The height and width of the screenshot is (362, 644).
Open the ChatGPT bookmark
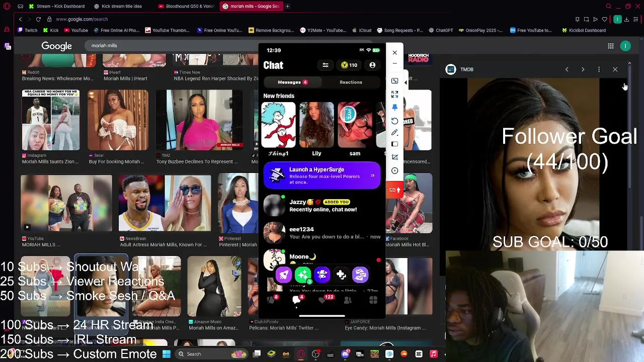pos(441,30)
